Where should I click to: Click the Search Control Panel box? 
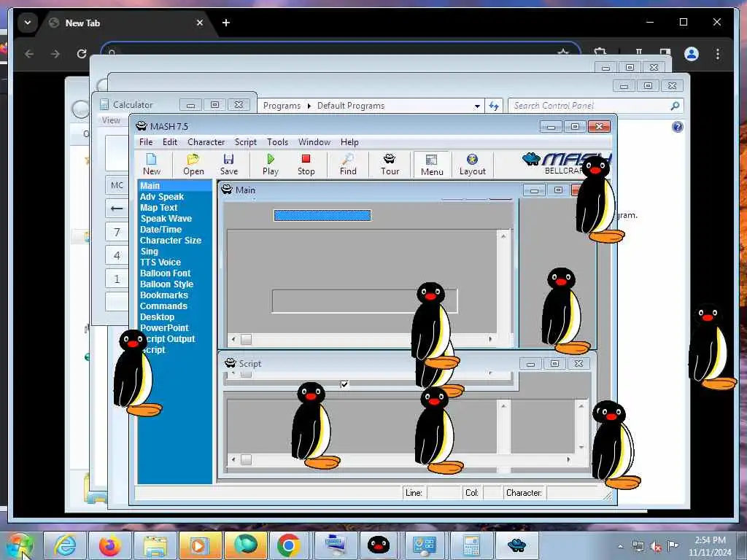point(596,106)
